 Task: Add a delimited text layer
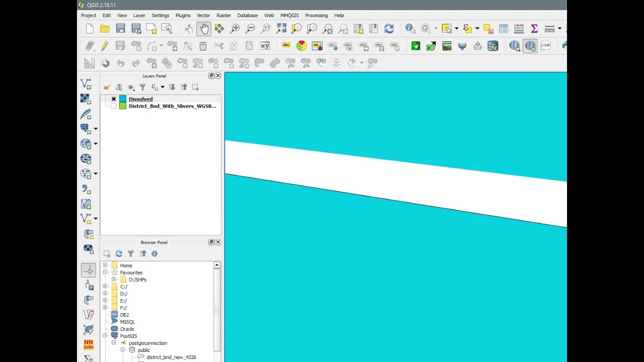point(86,189)
